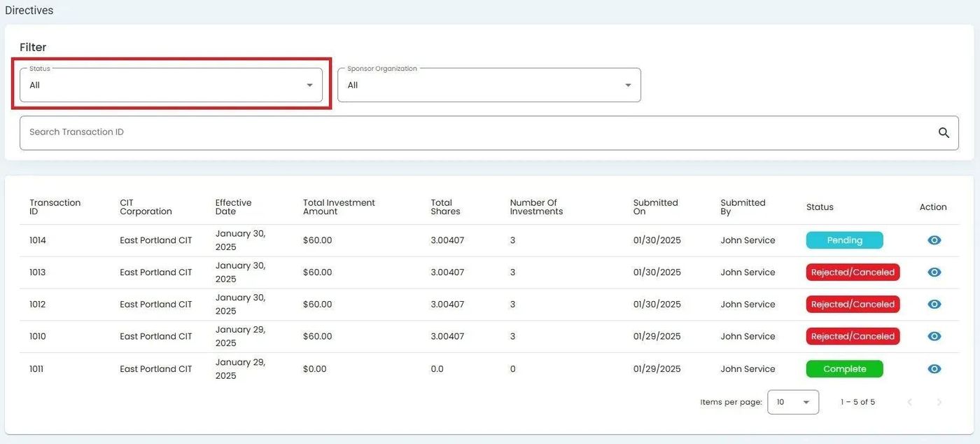Go to previous page arrow
The image size is (980, 444).
click(909, 402)
